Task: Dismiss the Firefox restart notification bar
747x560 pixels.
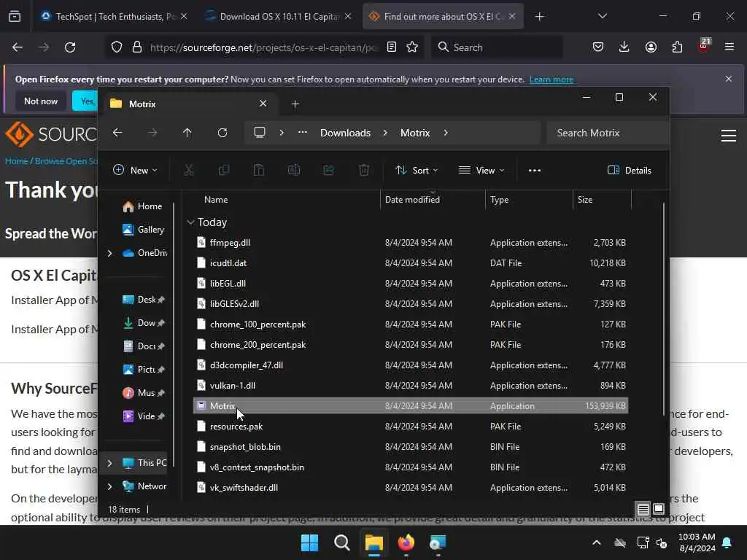Action: (x=729, y=79)
